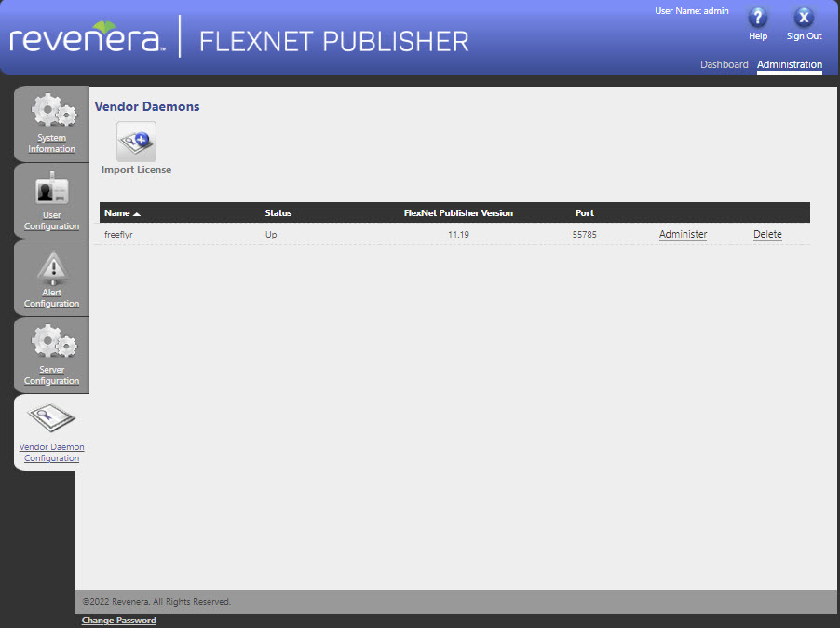
Task: Click the Import License label
Action: pos(136,170)
